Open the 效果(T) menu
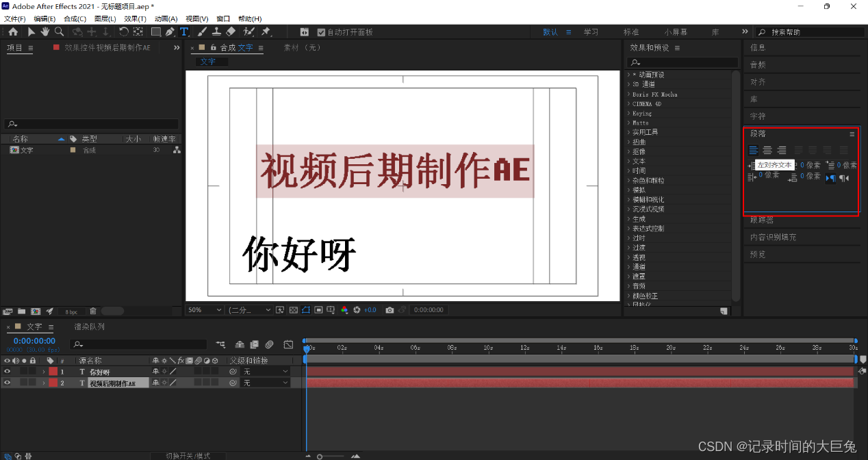This screenshot has height=460, width=868. [x=135, y=19]
